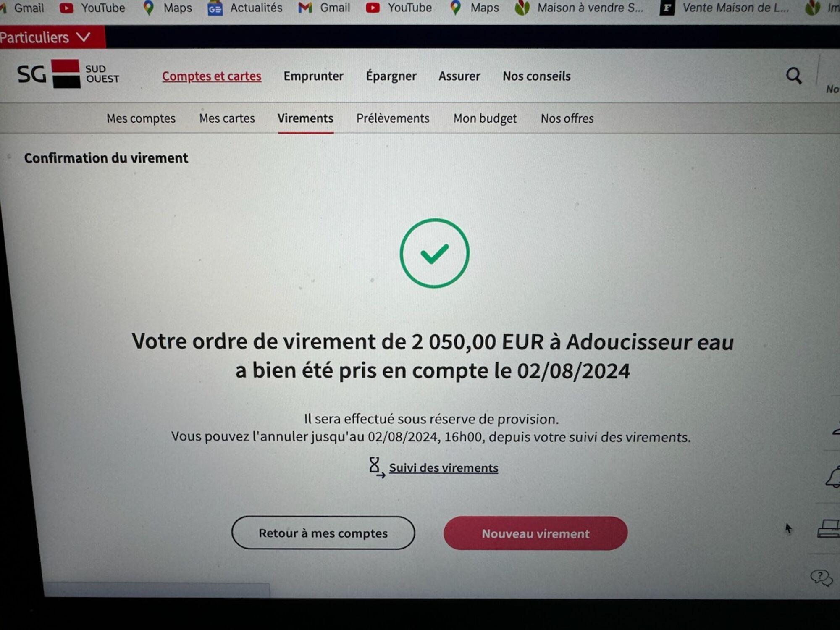Open the Comptes et cartes menu
The width and height of the screenshot is (840, 630).
point(212,76)
